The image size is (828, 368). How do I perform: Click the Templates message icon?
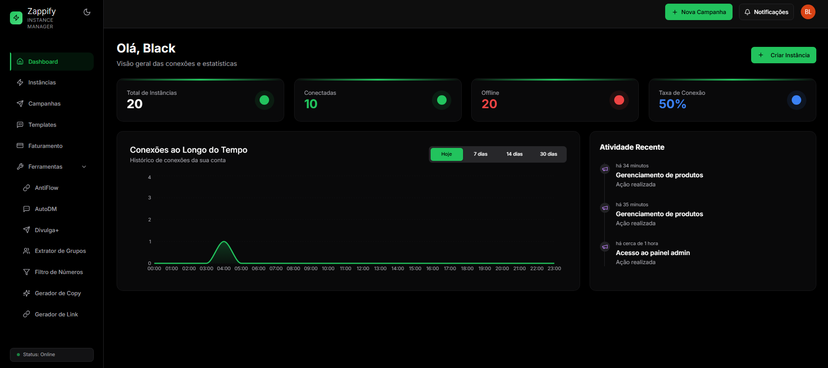point(20,125)
